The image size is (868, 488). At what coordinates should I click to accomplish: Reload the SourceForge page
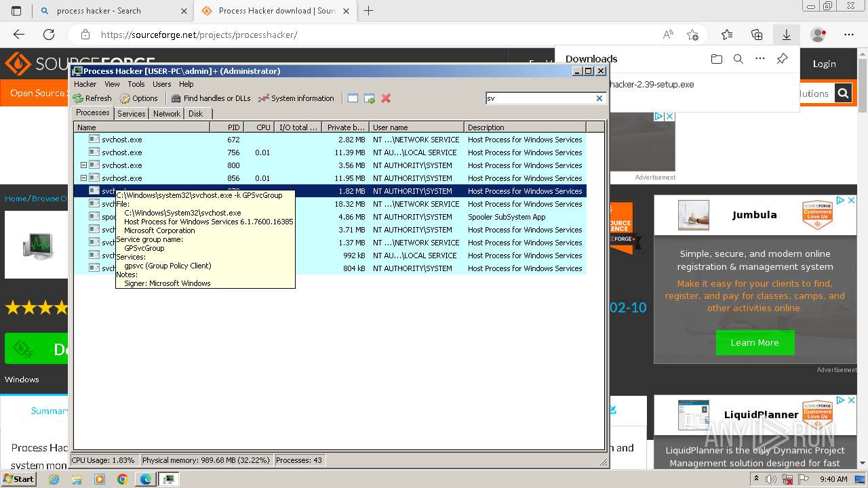tap(49, 35)
